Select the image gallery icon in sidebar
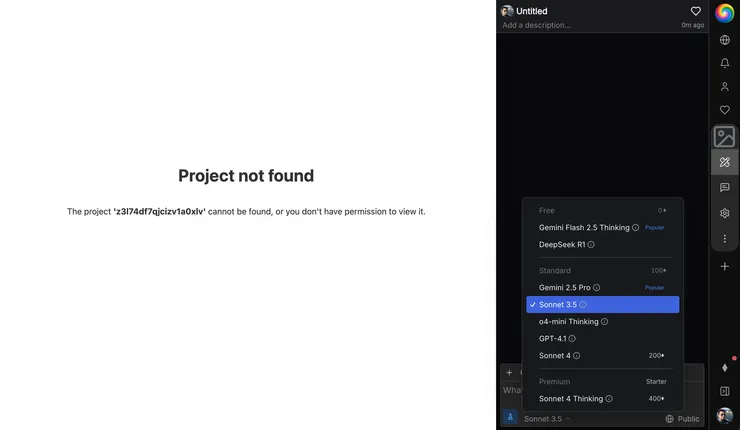Viewport: 740px width, 430px height. click(724, 137)
